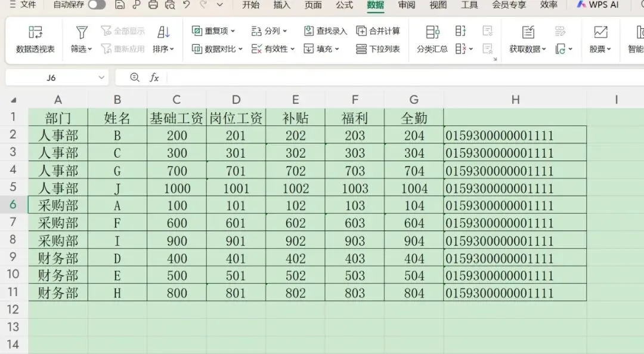Click the redo arrow icon

click(203, 5)
